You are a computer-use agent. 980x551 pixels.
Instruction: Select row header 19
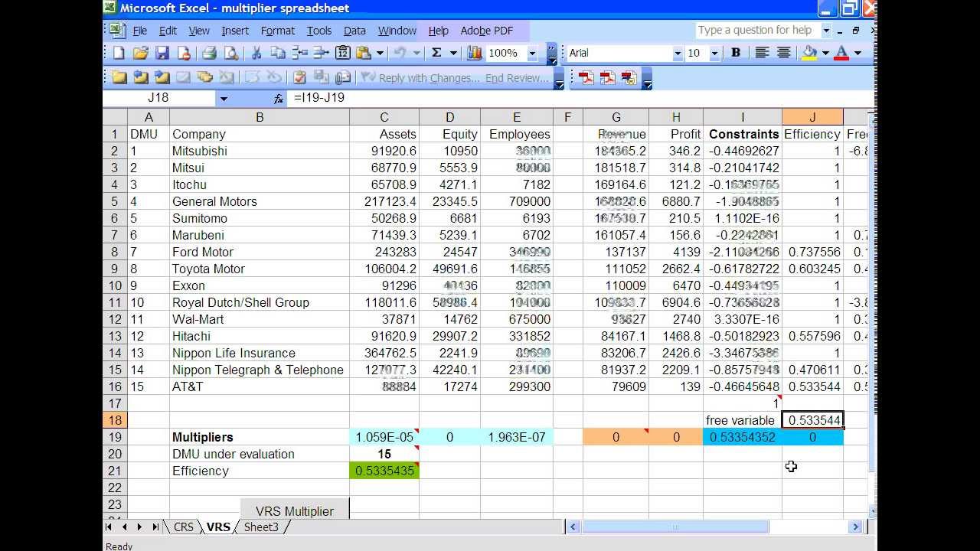[x=115, y=437]
